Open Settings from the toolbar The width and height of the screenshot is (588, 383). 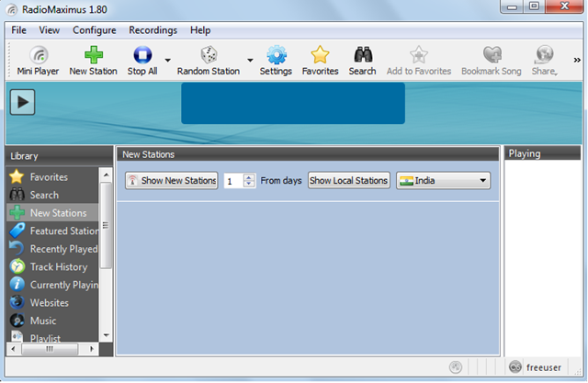click(x=276, y=61)
